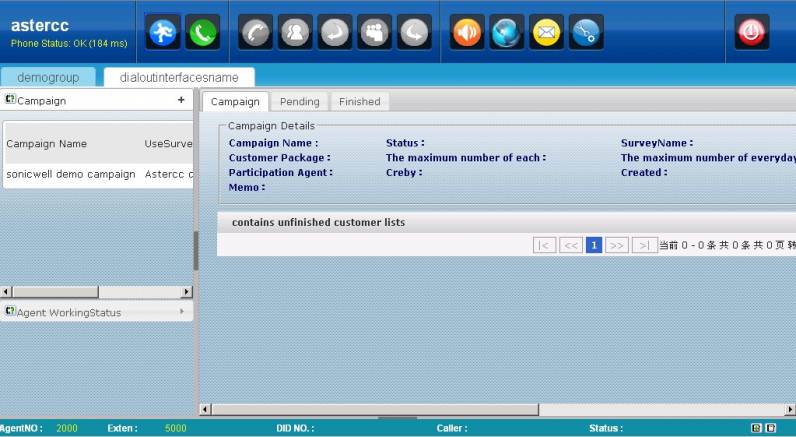
Task: Click right arrow of campaign list scrollbar
Action: [x=187, y=292]
